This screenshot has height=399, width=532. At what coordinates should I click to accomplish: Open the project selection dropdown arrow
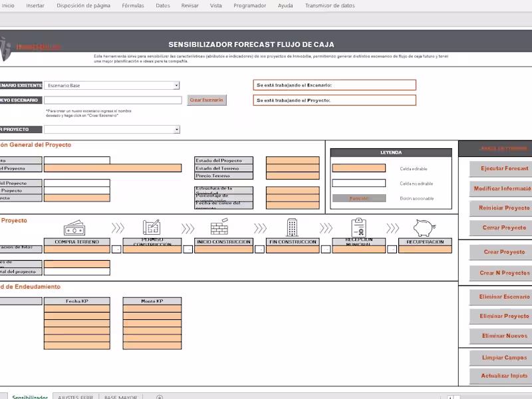click(x=177, y=130)
